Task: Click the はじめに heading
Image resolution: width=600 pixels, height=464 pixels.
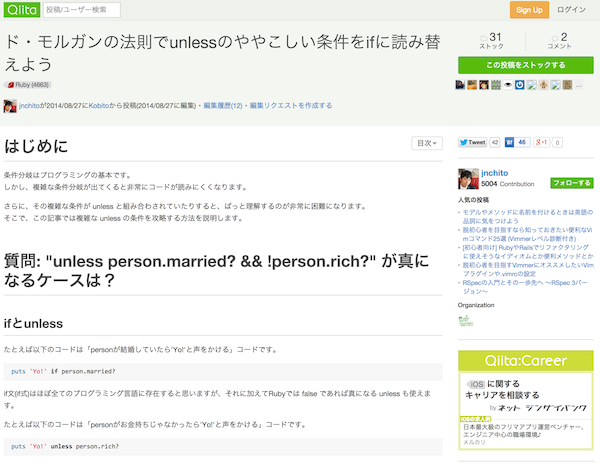Action: [x=36, y=146]
